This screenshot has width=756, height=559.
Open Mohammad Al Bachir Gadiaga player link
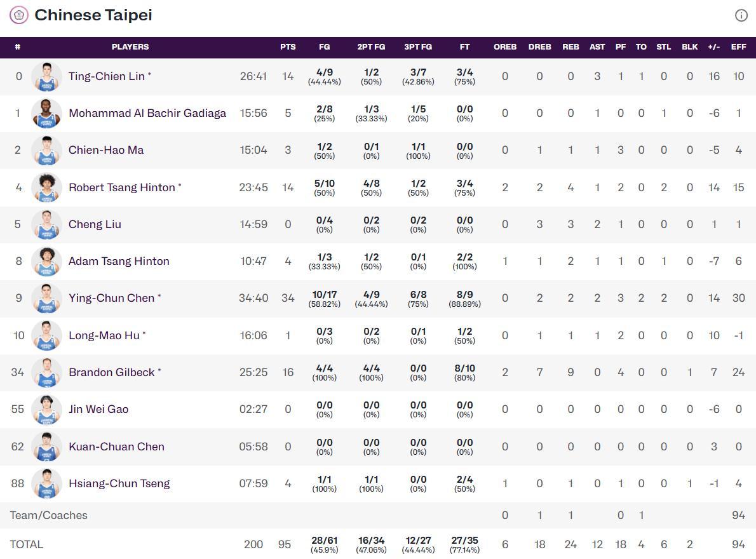click(147, 113)
